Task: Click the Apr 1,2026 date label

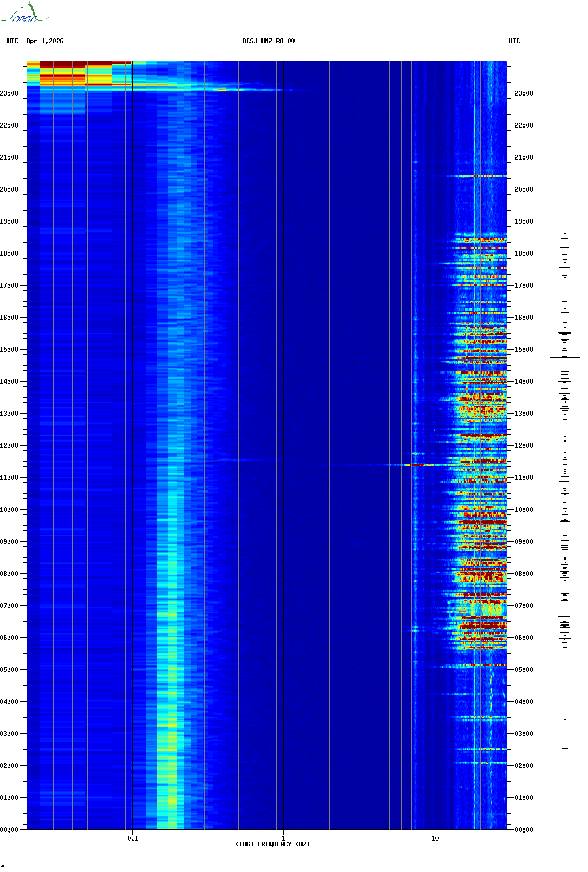Action: point(45,41)
